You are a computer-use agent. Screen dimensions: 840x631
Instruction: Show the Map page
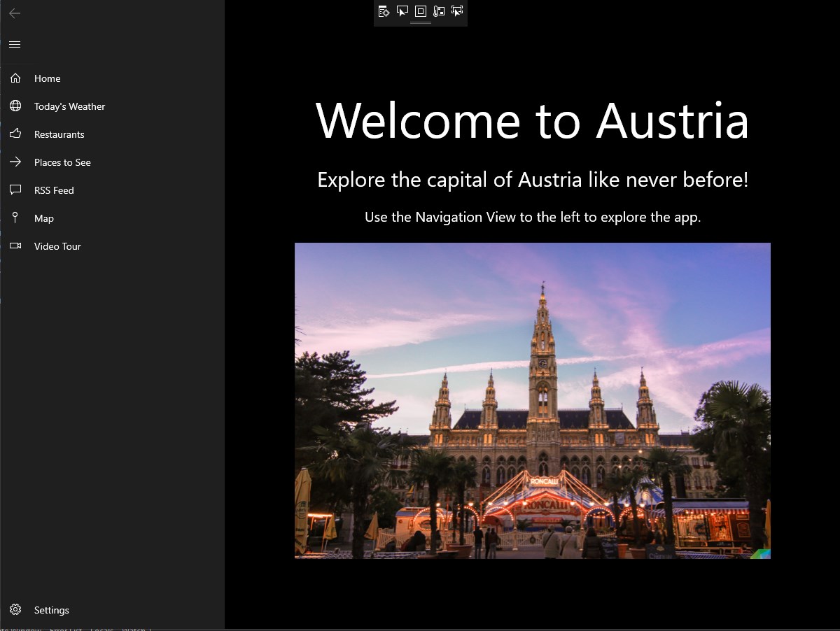[x=112, y=218]
